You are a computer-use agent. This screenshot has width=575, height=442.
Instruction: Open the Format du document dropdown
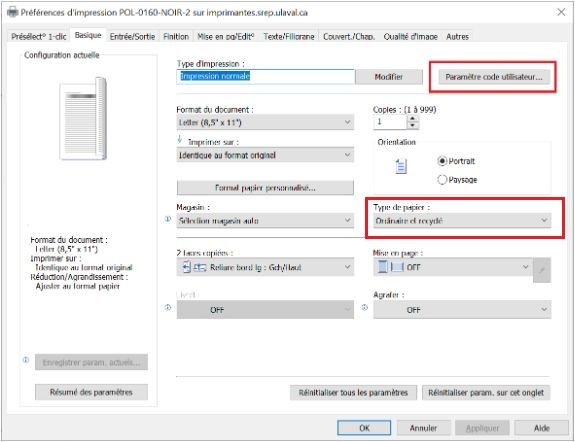(265, 122)
